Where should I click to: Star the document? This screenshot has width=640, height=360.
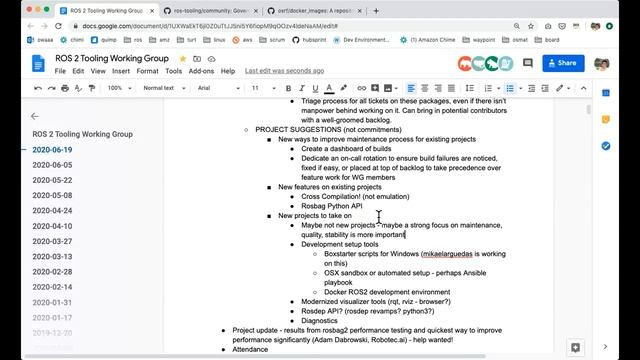pyautogui.click(x=183, y=59)
